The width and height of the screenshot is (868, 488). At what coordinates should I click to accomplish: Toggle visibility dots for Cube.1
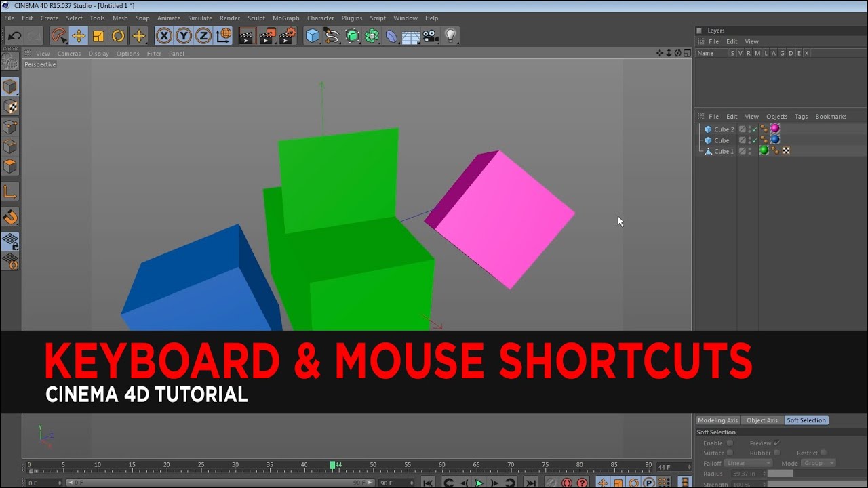click(749, 151)
